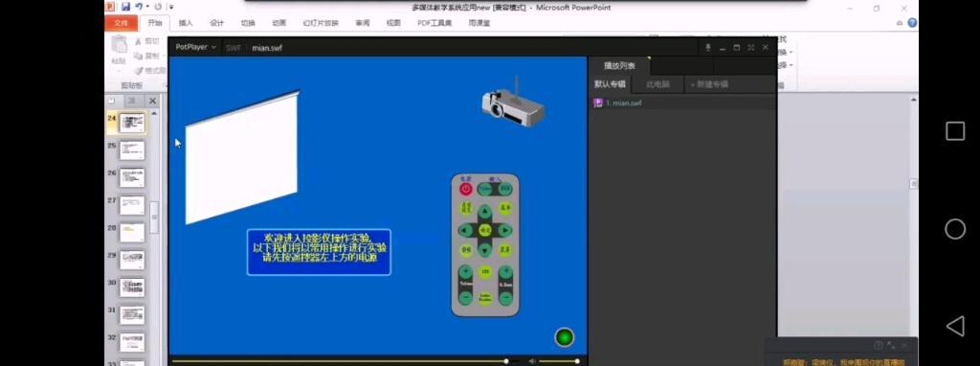Click the Volume plus button on the remote
This screenshot has height=366, width=980.
(466, 272)
